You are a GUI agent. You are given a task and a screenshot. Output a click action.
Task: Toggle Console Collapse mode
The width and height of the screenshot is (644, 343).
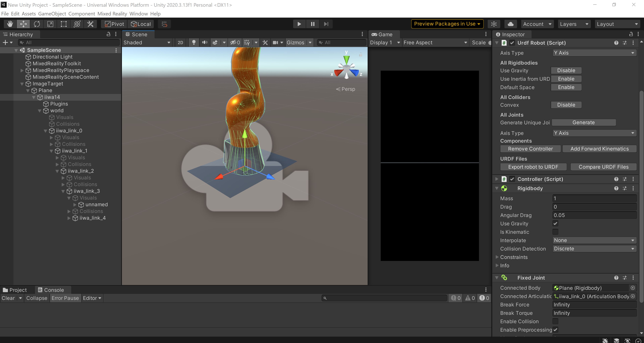pos(37,298)
